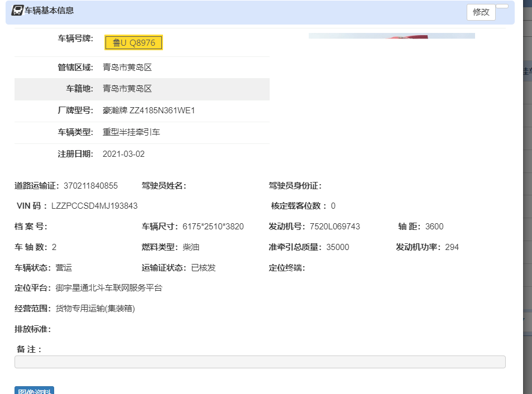Open the vehicle photo thumbnail
Screen dimensions: 532x394
391,36
